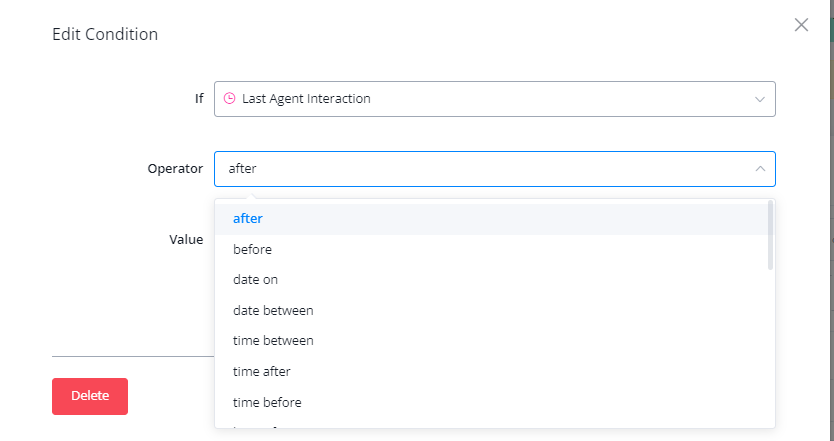Click the Operator field showing after
Screen dimensions: 834x441
(x=480, y=169)
